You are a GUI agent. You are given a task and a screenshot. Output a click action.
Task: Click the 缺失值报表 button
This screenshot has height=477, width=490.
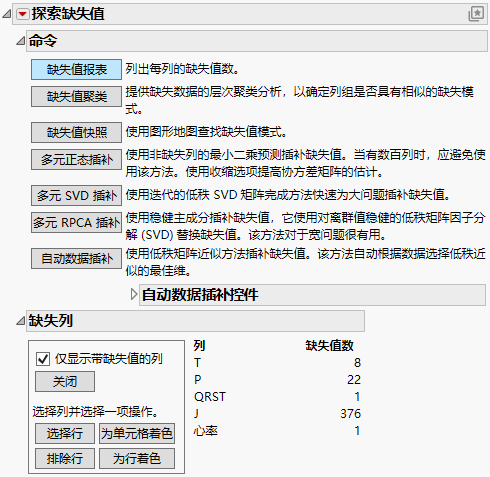pos(76,69)
